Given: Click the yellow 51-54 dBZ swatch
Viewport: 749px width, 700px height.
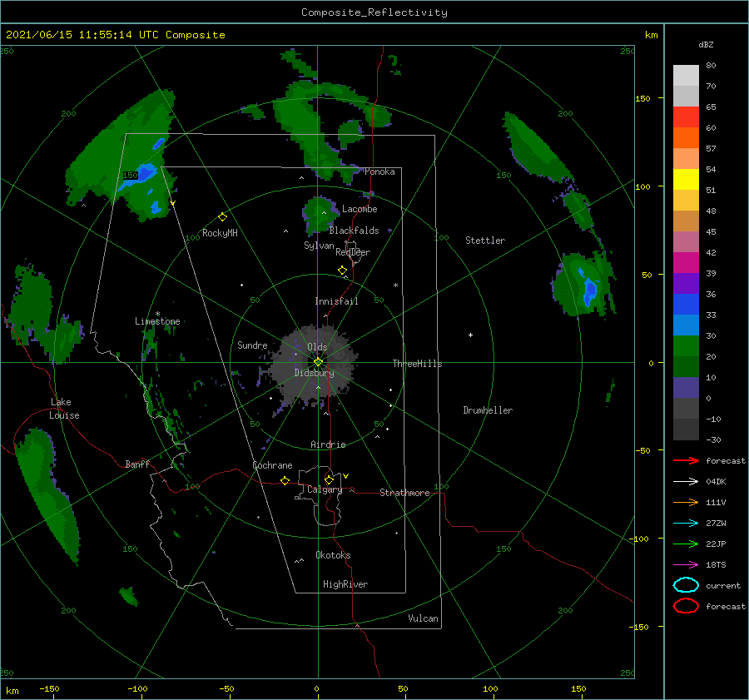Looking at the screenshot, I should coord(686,179).
